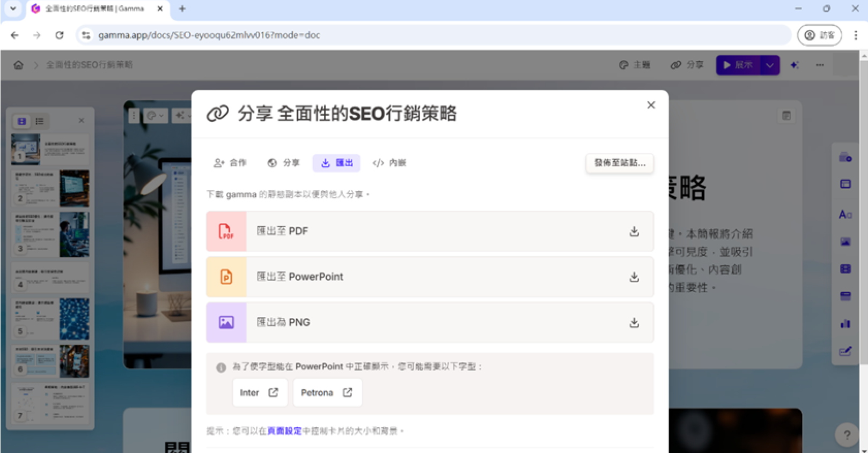
Task: Select the 匯出 tab
Action: tap(336, 163)
